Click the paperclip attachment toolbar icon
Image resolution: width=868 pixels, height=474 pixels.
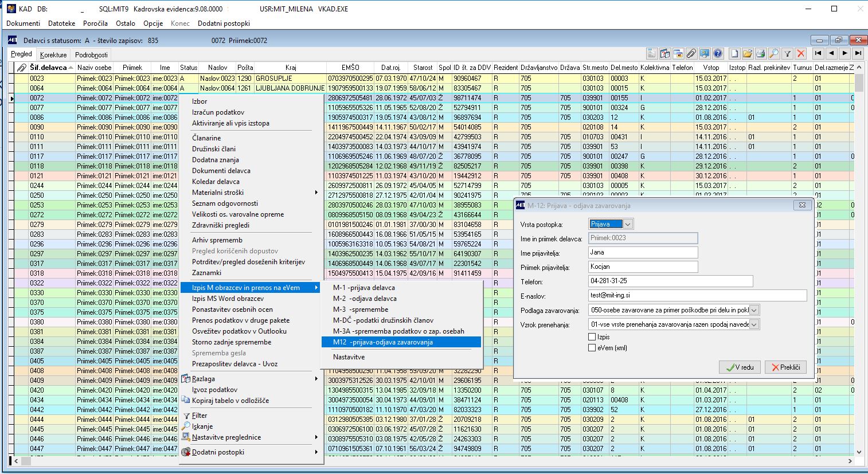coord(691,53)
